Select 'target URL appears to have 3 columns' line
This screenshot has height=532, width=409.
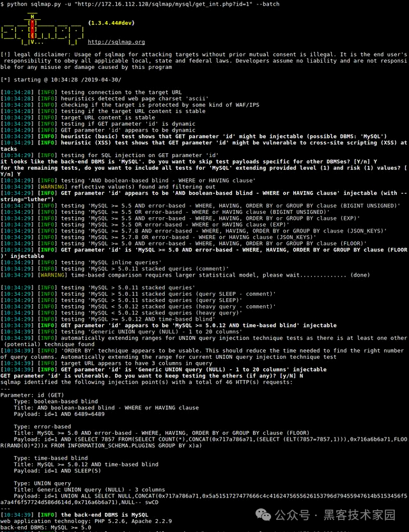(106, 363)
